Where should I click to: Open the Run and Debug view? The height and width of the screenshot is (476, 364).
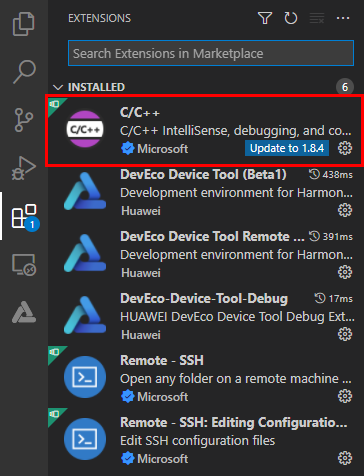coord(24,168)
